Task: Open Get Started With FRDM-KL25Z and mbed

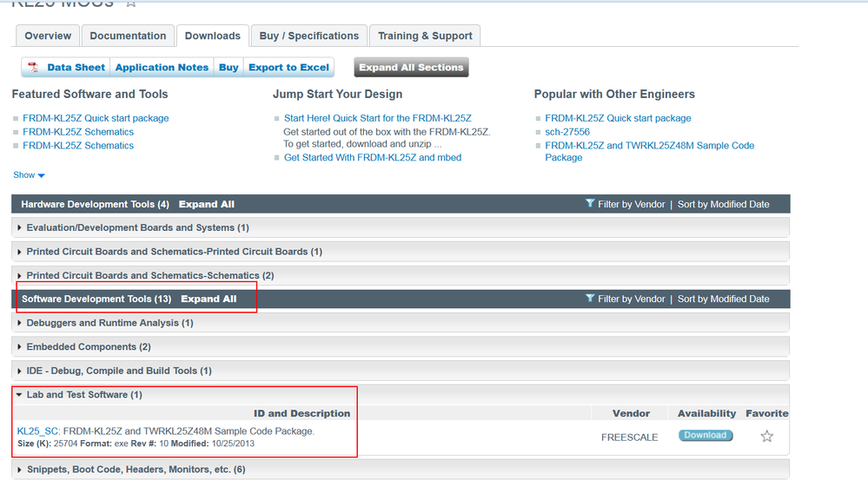Action: pos(372,158)
